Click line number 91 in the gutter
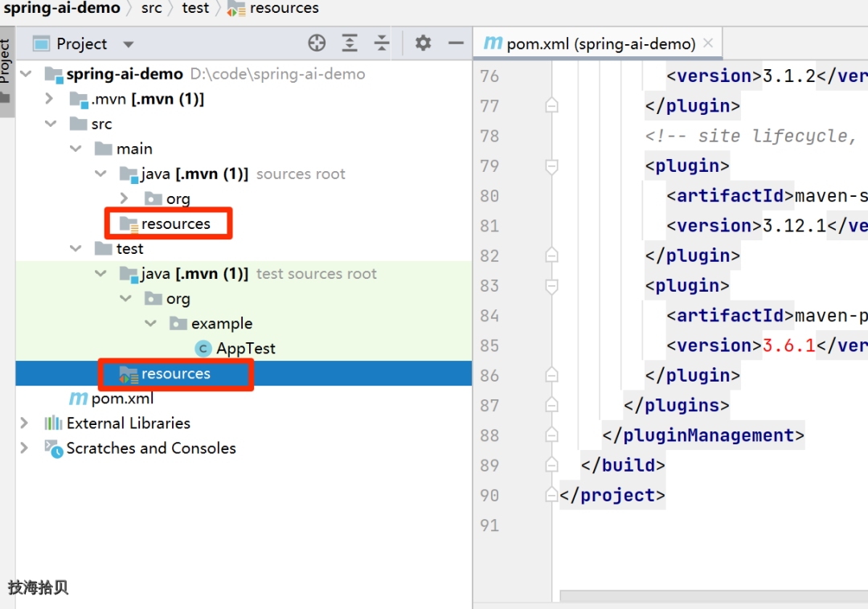 click(x=489, y=525)
